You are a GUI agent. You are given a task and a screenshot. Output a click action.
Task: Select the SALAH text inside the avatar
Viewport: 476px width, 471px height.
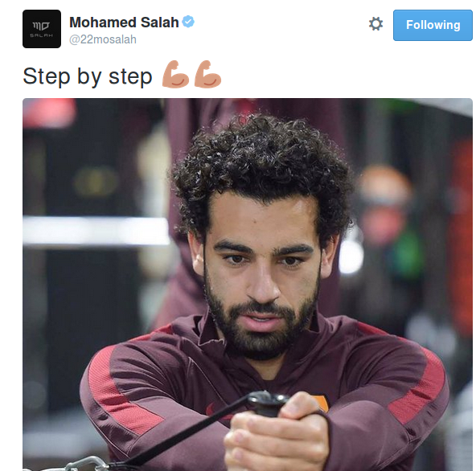point(41,35)
